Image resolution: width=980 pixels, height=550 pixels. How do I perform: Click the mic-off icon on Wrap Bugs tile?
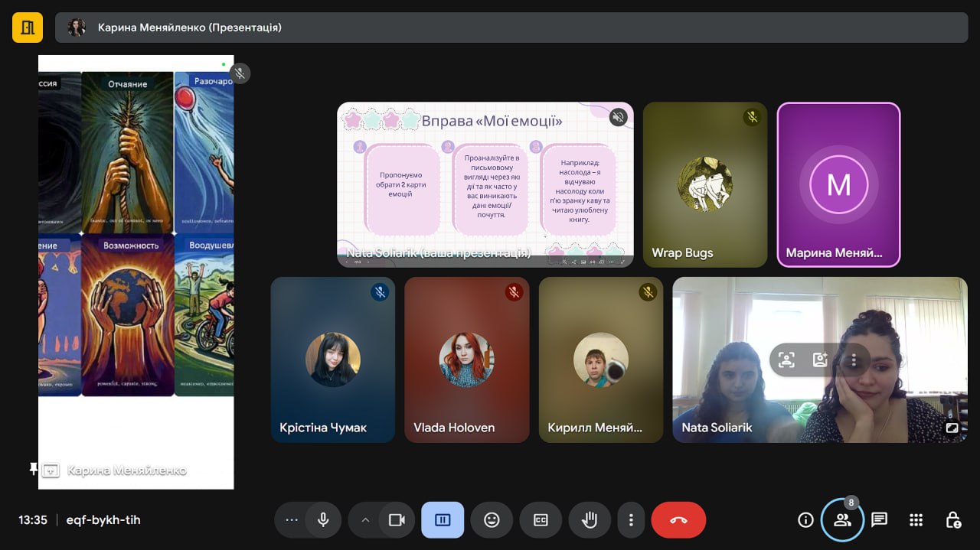pyautogui.click(x=752, y=117)
